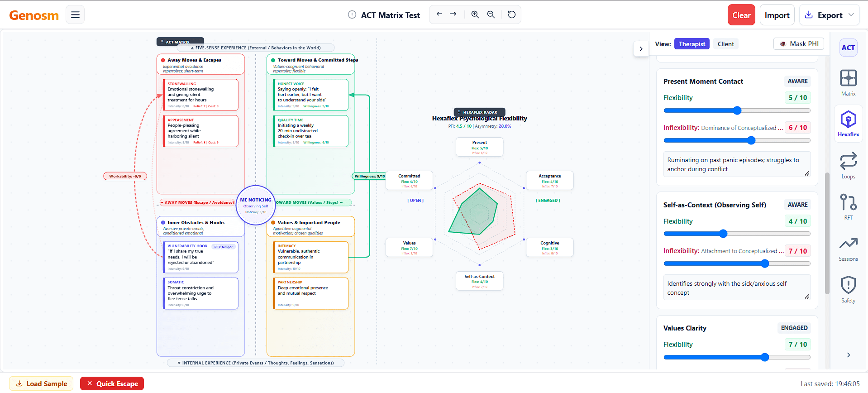Image resolution: width=868 pixels, height=393 pixels.
Task: Click the ME NOTICING circle
Action: (x=256, y=205)
